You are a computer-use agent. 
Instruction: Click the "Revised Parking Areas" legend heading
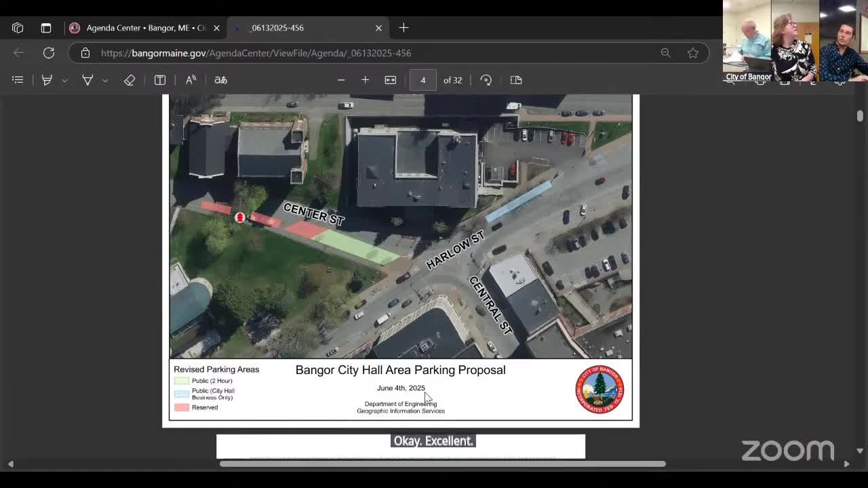point(216,369)
